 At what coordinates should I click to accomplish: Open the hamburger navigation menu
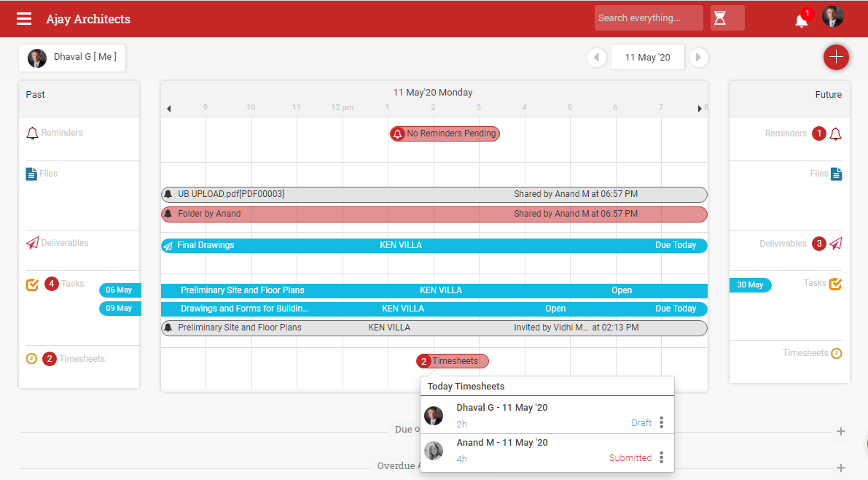click(x=24, y=19)
